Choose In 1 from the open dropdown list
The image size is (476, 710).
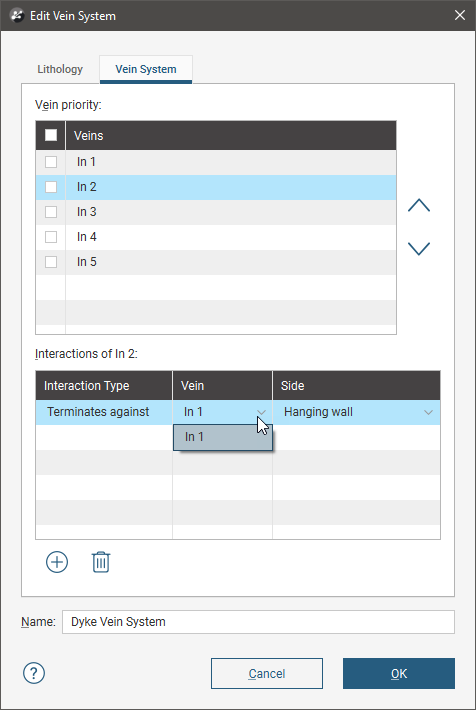click(223, 437)
